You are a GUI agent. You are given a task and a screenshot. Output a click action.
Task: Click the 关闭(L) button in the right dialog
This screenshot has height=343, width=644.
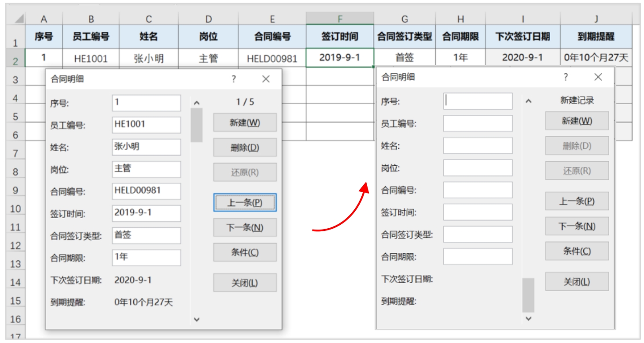pyautogui.click(x=577, y=281)
